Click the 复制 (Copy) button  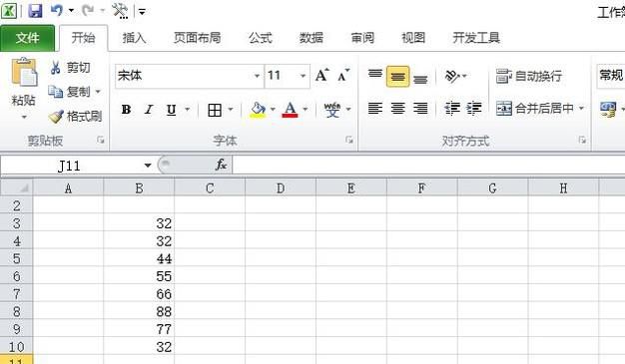click(x=69, y=92)
